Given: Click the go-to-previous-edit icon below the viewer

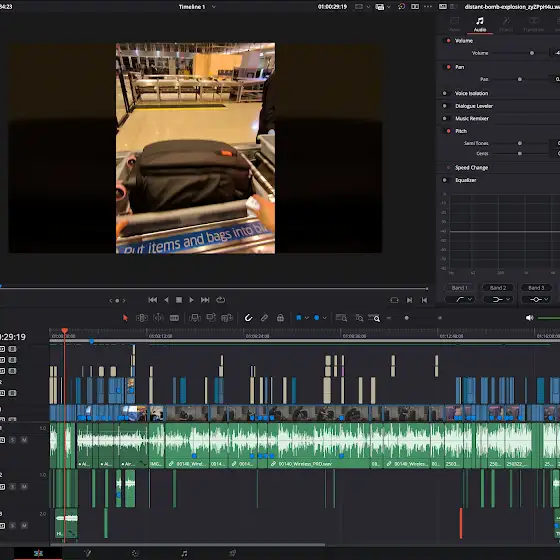Looking at the screenshot, I should (424, 300).
